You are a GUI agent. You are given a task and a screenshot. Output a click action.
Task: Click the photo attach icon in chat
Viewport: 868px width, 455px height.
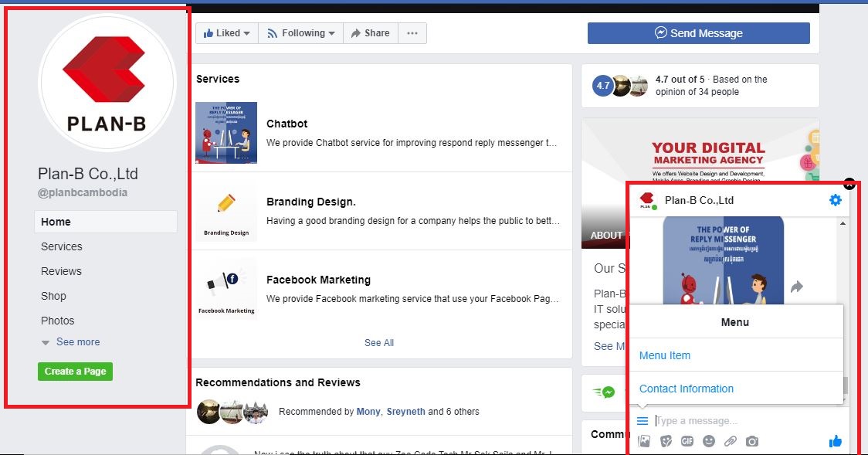pyautogui.click(x=644, y=442)
